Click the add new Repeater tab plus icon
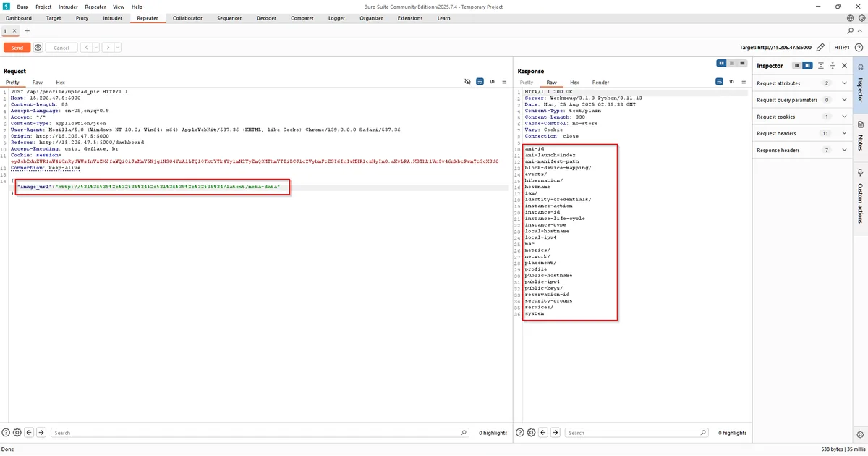This screenshot has height=456, width=868. point(27,31)
